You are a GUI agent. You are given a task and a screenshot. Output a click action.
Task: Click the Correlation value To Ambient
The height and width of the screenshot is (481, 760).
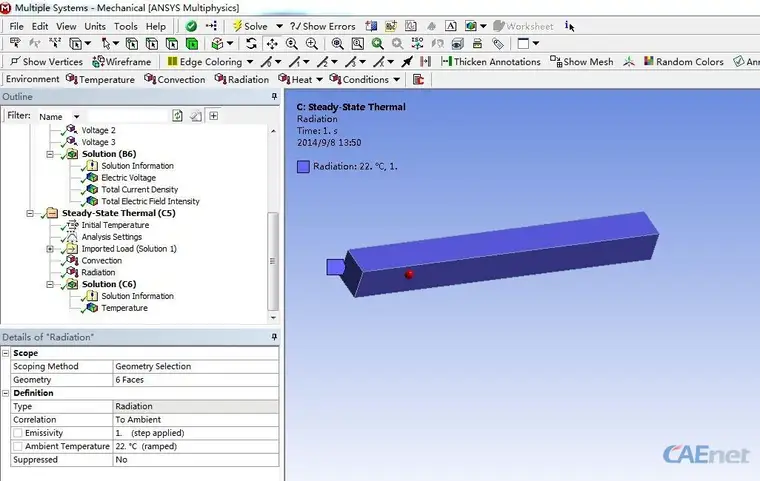196,419
